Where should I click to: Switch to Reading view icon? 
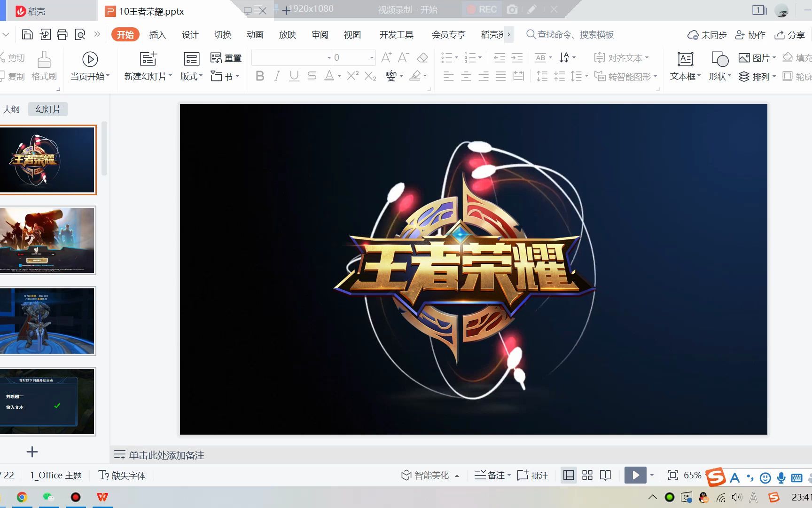point(606,475)
